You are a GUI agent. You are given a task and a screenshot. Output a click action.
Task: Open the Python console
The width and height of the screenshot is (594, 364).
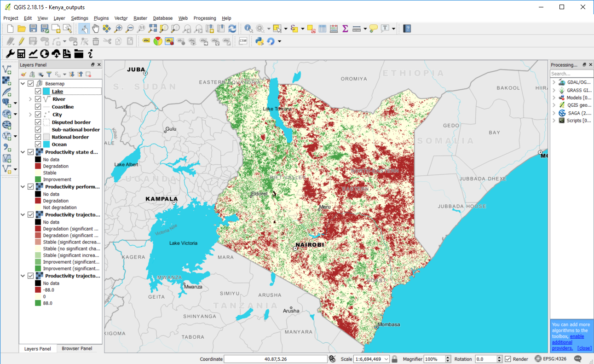click(259, 41)
